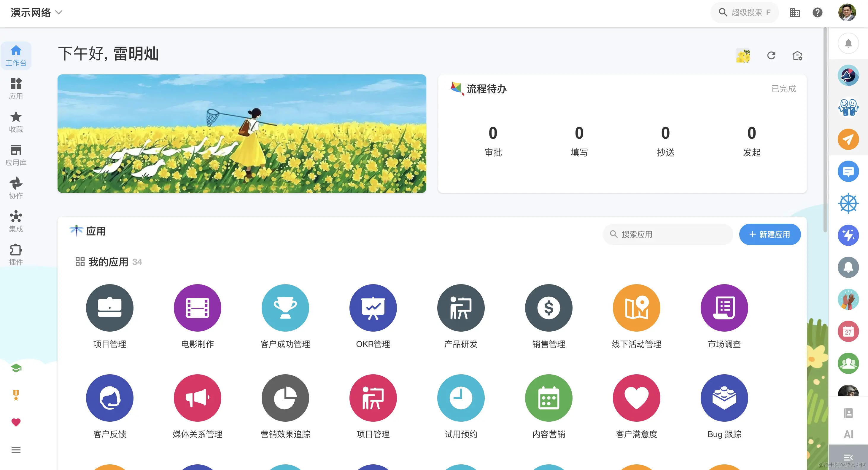Open the 销售管理 dollar icon app
Viewport: 868px width, 470px height.
548,308
